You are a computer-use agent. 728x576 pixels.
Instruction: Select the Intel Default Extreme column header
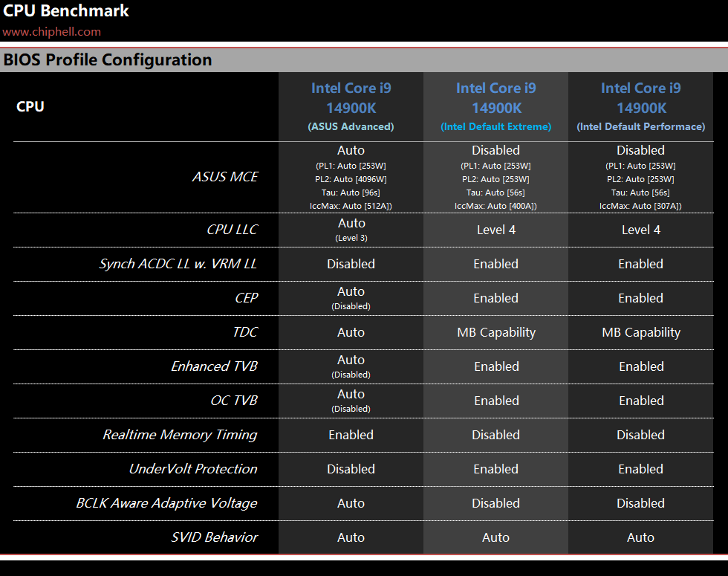coord(496,107)
